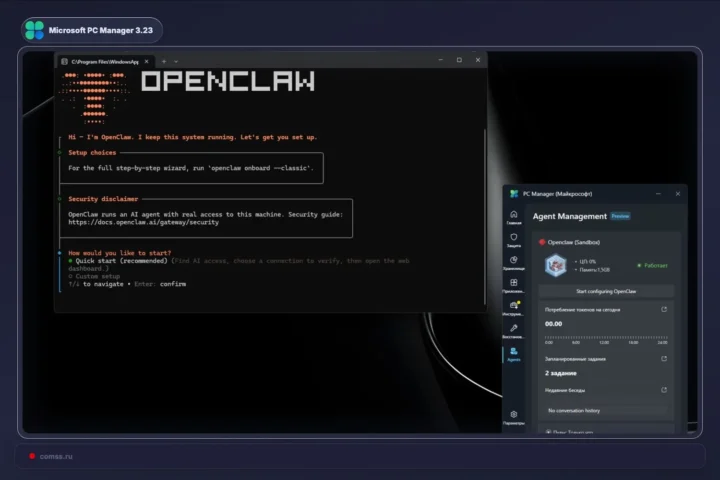Click the Security disclaimer heading
Screen dimensions: 720x480
[103, 199]
